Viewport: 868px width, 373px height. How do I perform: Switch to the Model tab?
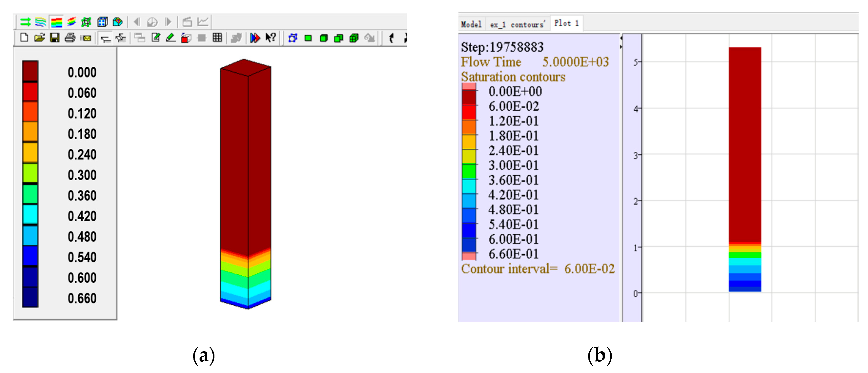coord(471,24)
